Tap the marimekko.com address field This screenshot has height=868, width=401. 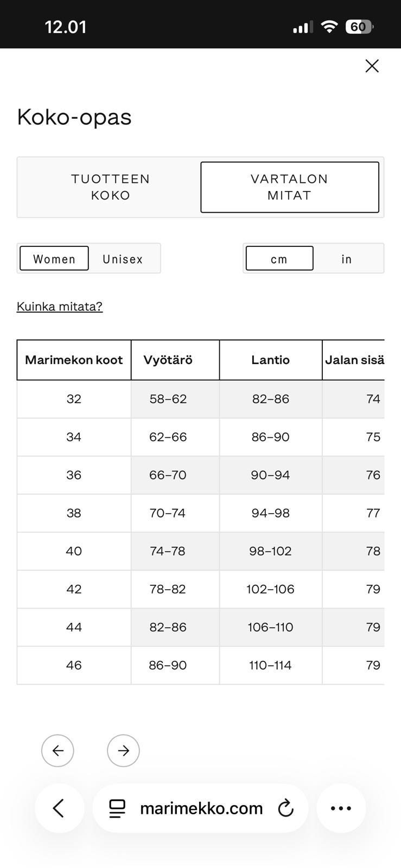(x=200, y=808)
